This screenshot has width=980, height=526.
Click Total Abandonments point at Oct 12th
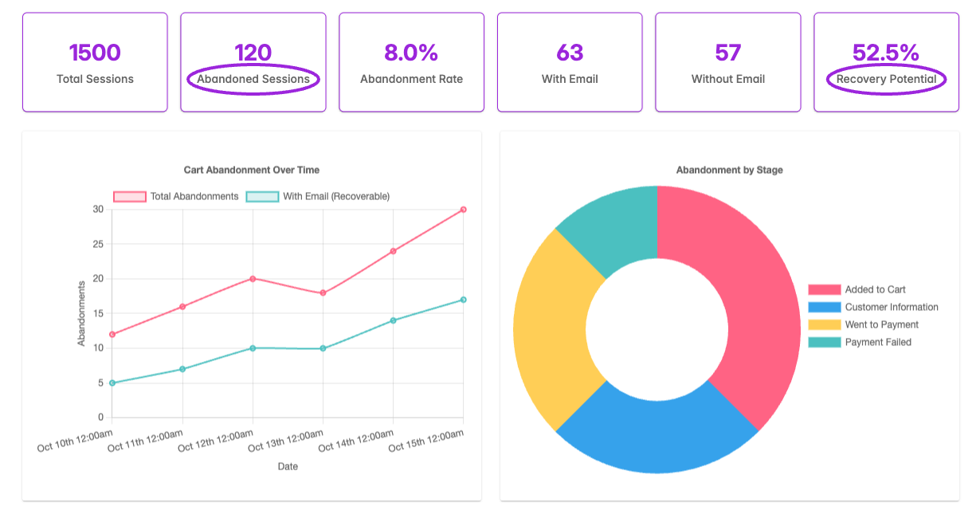(253, 279)
